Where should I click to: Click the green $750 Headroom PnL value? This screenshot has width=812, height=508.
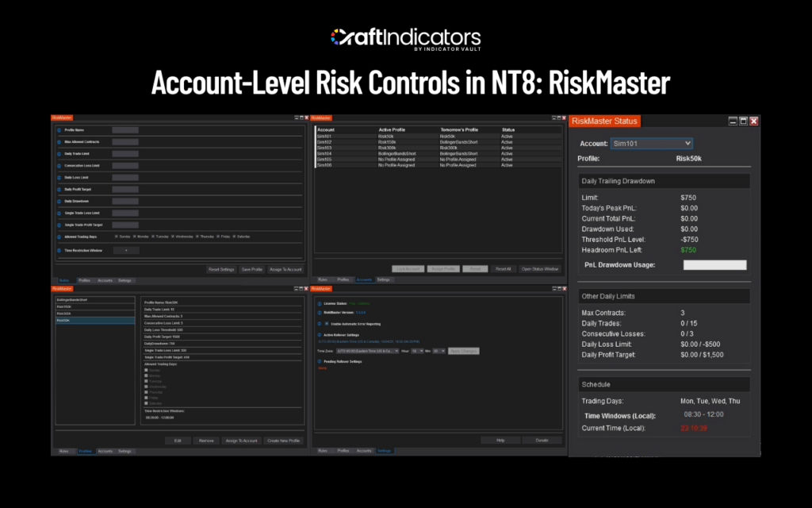pyautogui.click(x=688, y=250)
